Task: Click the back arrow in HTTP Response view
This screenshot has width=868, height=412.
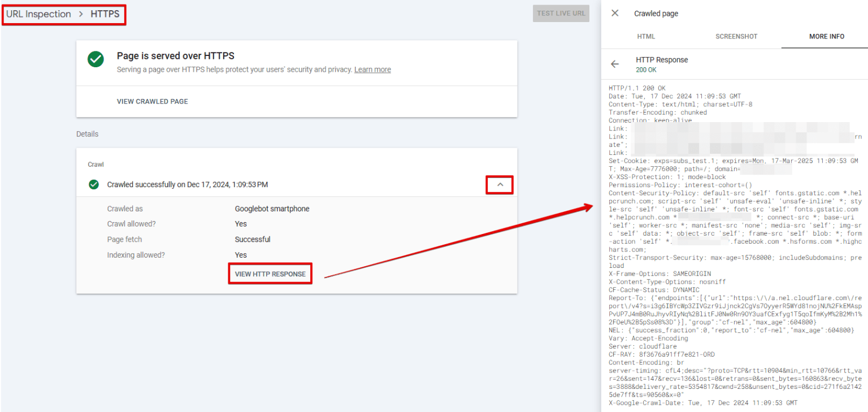Action: 615,64
